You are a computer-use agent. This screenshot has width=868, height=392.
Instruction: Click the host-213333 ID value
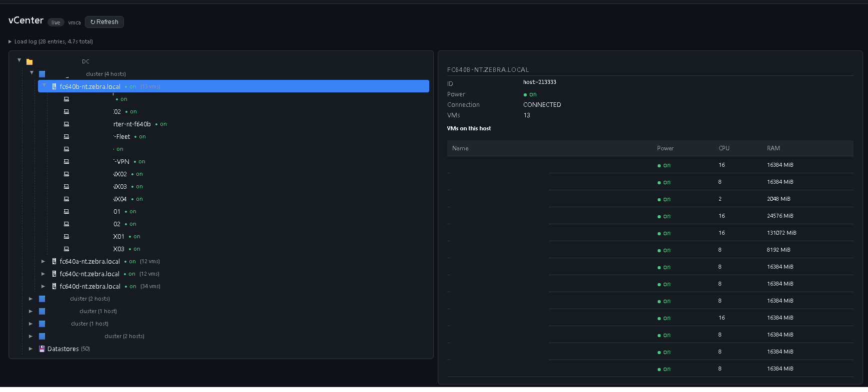coord(540,82)
